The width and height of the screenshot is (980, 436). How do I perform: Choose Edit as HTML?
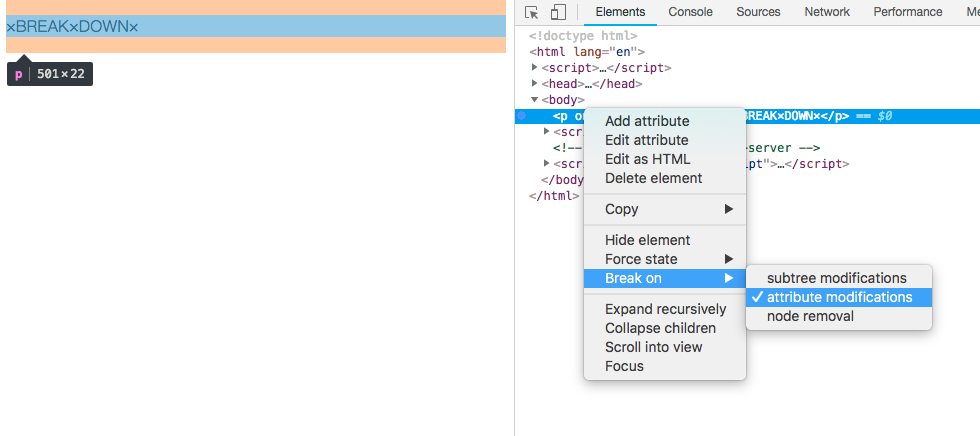pos(647,159)
